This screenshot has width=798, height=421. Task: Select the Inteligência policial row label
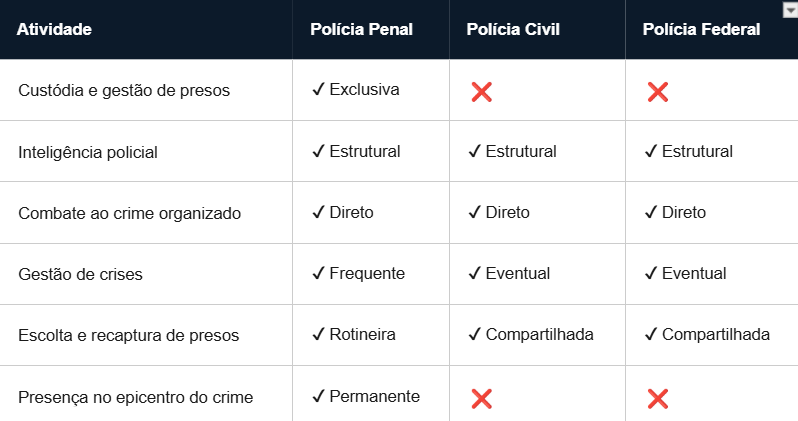pos(88,152)
